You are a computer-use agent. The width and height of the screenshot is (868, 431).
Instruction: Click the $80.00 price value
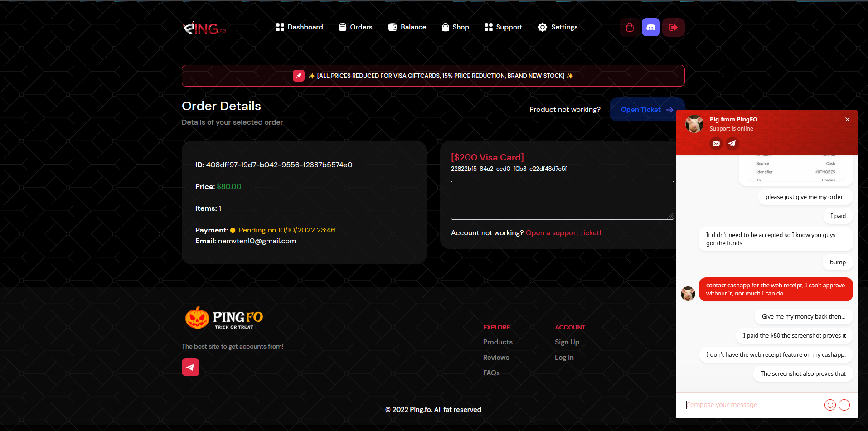[229, 187]
